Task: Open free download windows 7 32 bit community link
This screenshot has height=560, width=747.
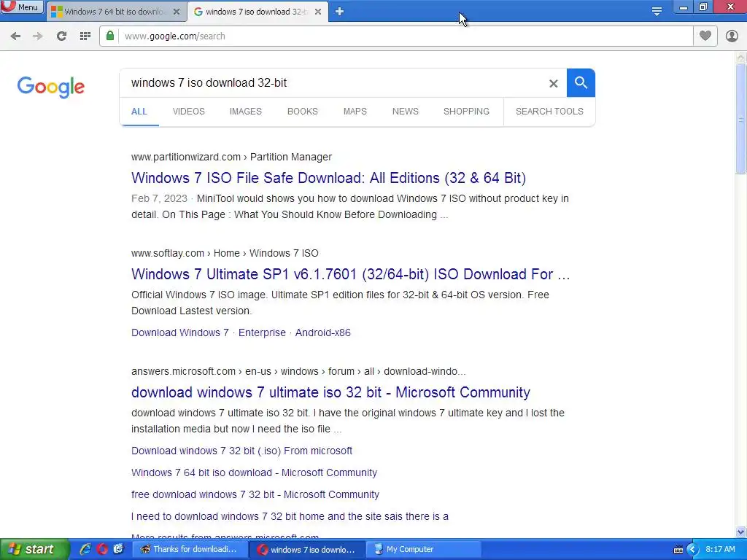Action: (255, 495)
